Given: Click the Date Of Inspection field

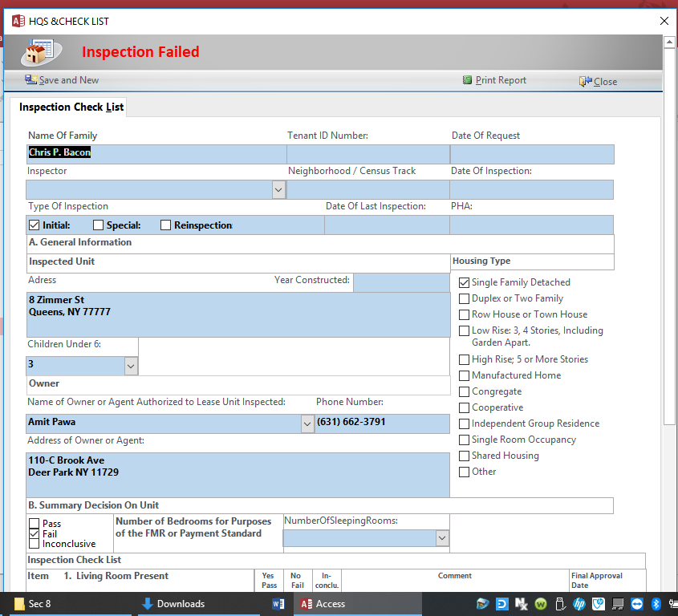Looking at the screenshot, I should (531, 190).
